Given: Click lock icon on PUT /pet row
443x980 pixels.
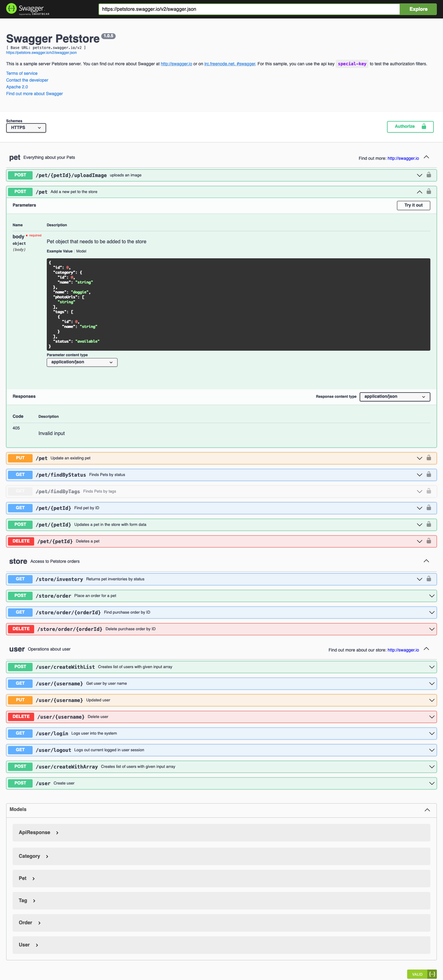Looking at the screenshot, I should click(x=429, y=458).
